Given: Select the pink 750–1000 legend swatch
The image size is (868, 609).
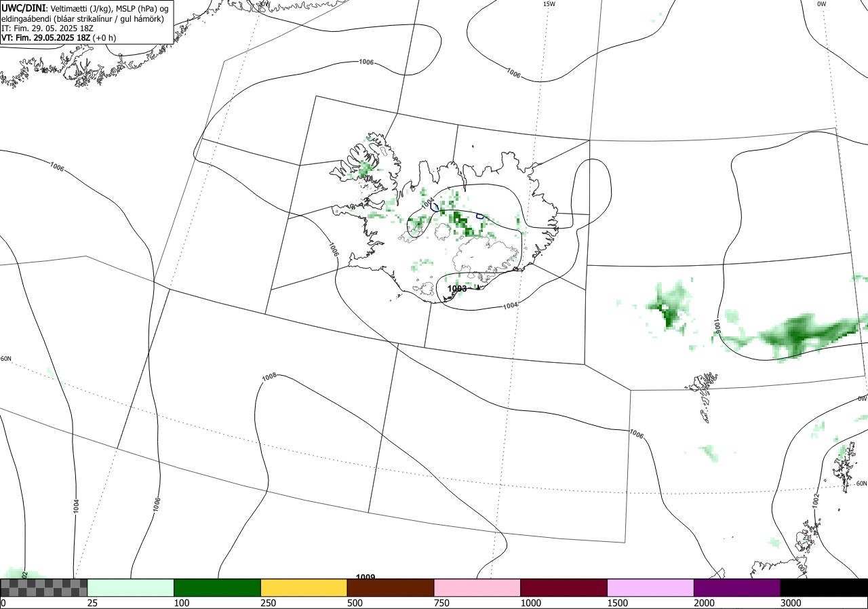Looking at the screenshot, I should click(477, 587).
